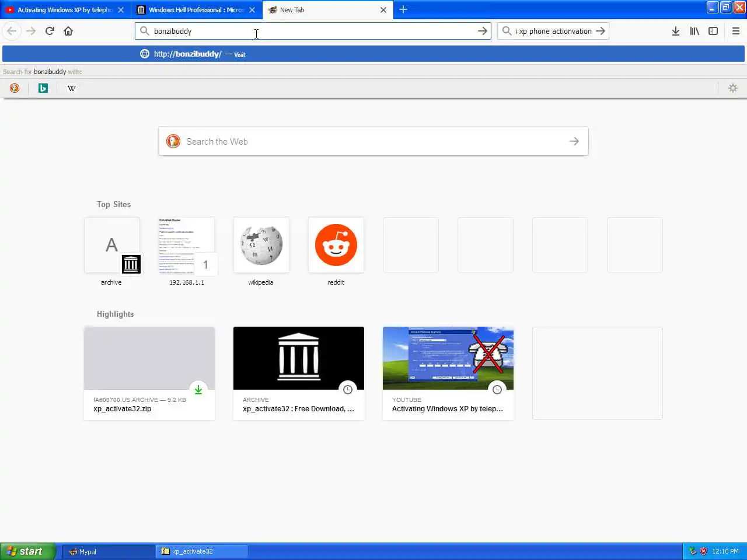The image size is (747, 560).
Task: Click the forward navigation arrow
Action: coord(31,31)
